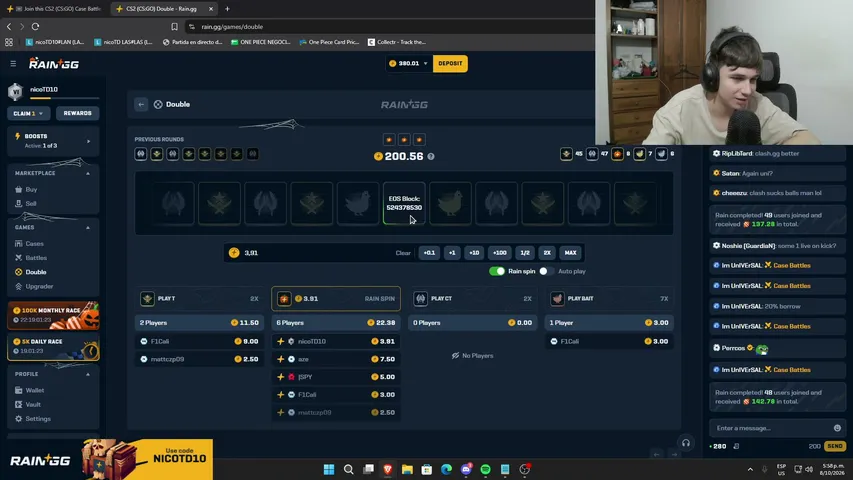The image size is (853, 480).
Task: Add +0.1 to the bet
Action: (x=429, y=253)
